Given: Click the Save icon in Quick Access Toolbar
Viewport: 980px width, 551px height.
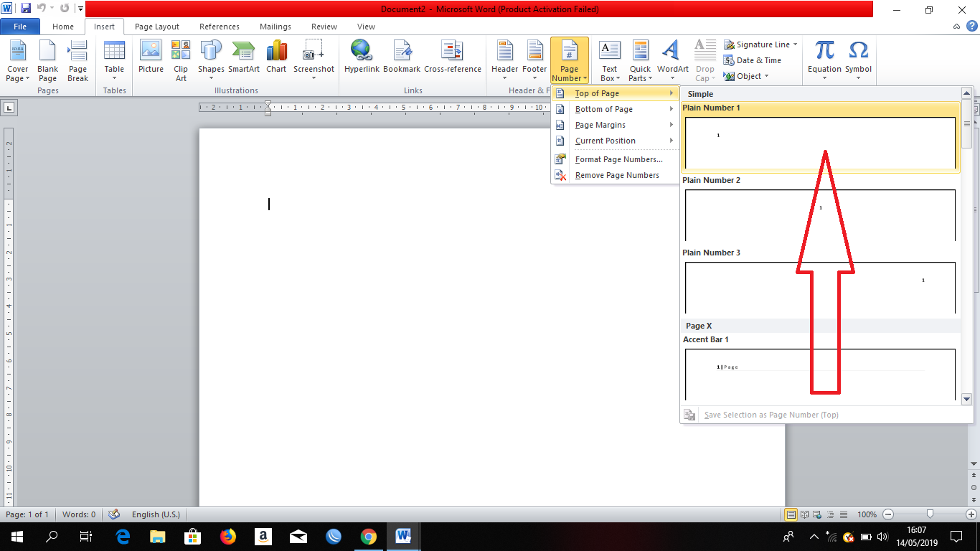Looking at the screenshot, I should (x=26, y=9).
